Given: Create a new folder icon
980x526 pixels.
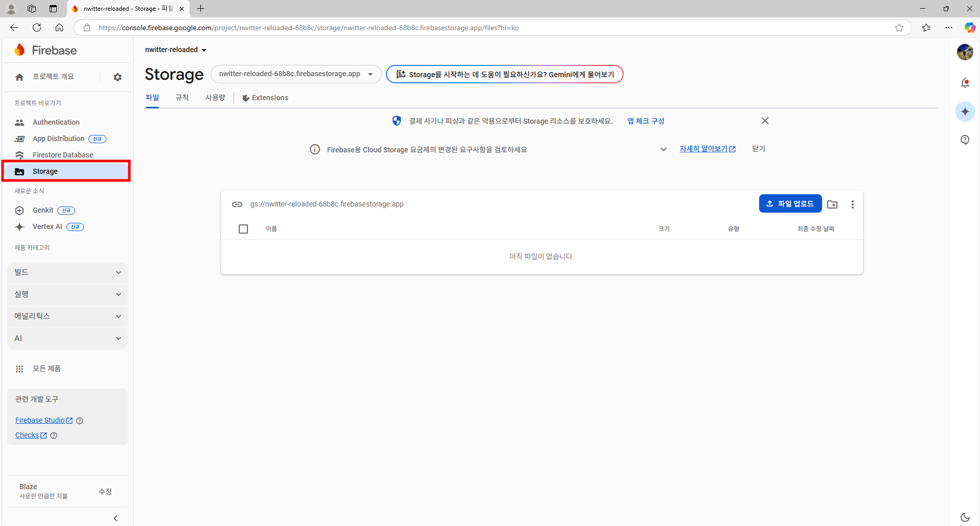Looking at the screenshot, I should [832, 204].
